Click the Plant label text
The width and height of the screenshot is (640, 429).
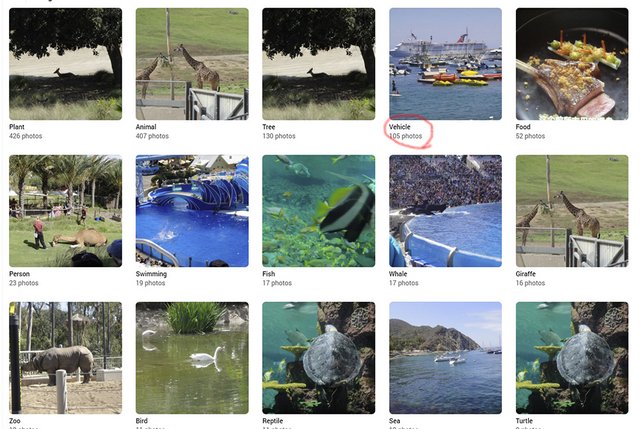17,127
